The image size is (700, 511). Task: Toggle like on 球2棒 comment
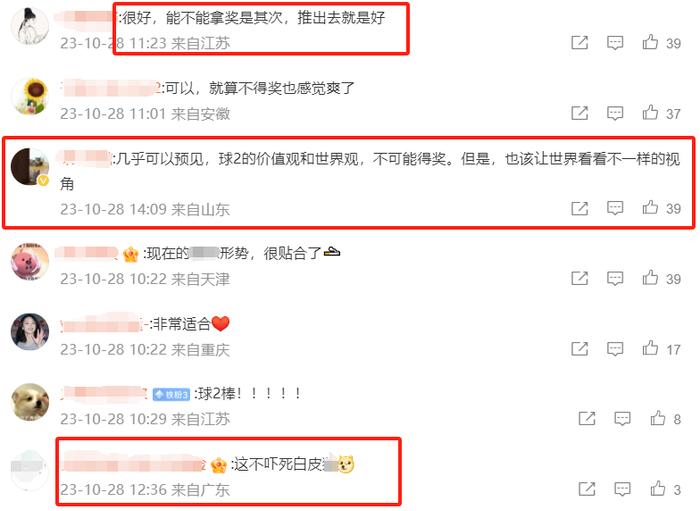coord(658,418)
